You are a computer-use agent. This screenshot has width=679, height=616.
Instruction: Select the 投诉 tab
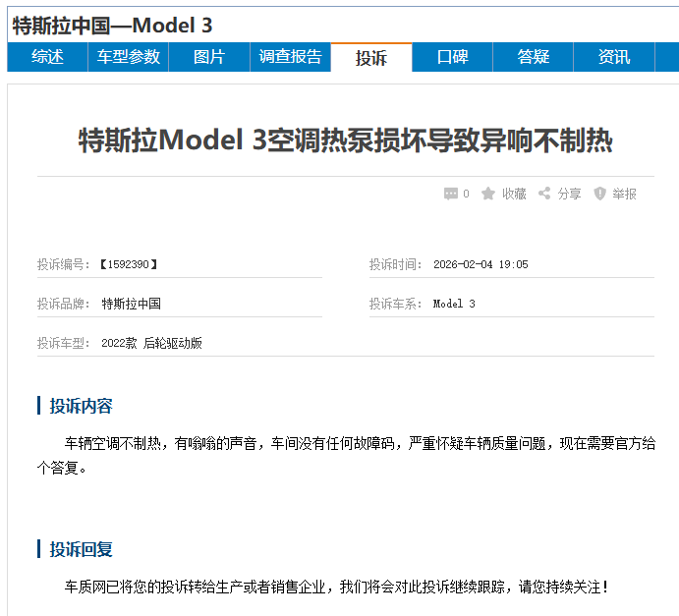(370, 58)
